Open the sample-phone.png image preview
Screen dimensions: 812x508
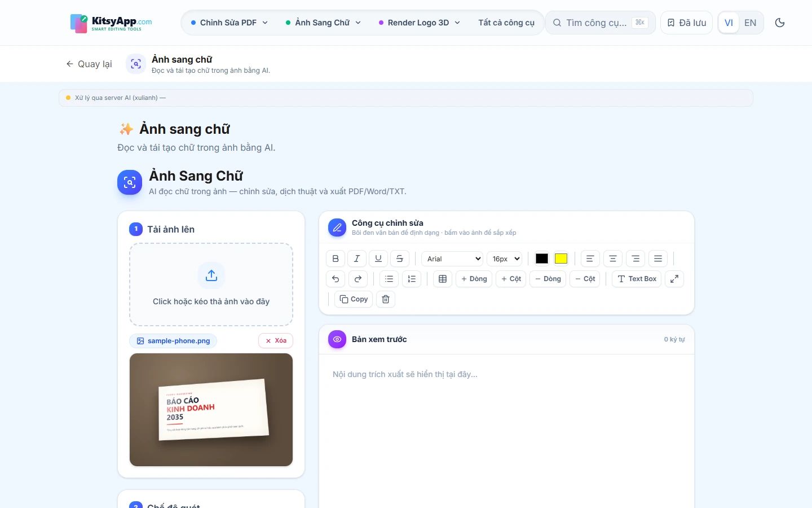coord(211,410)
